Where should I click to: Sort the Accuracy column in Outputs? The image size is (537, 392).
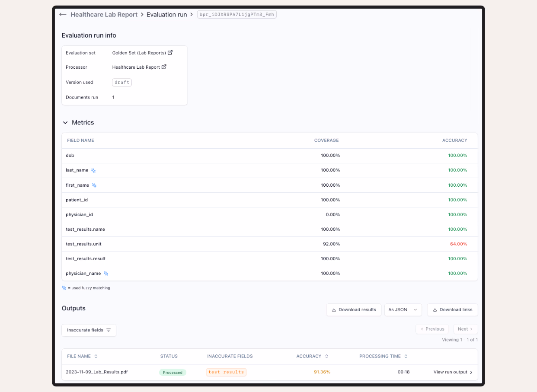(x=326, y=357)
